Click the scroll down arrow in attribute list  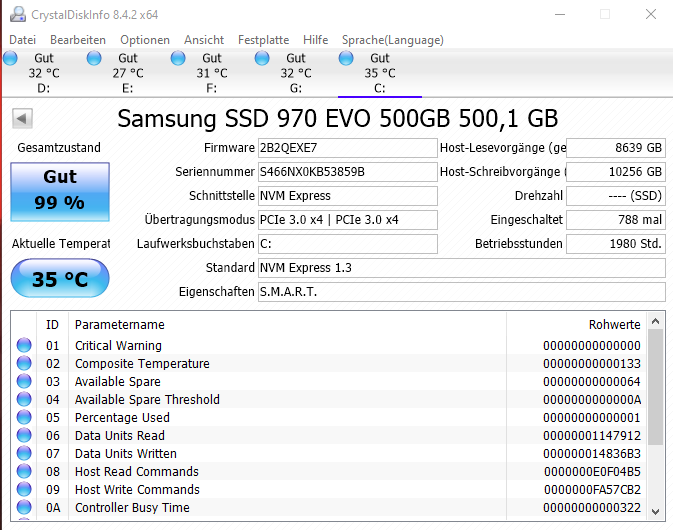coord(655,511)
